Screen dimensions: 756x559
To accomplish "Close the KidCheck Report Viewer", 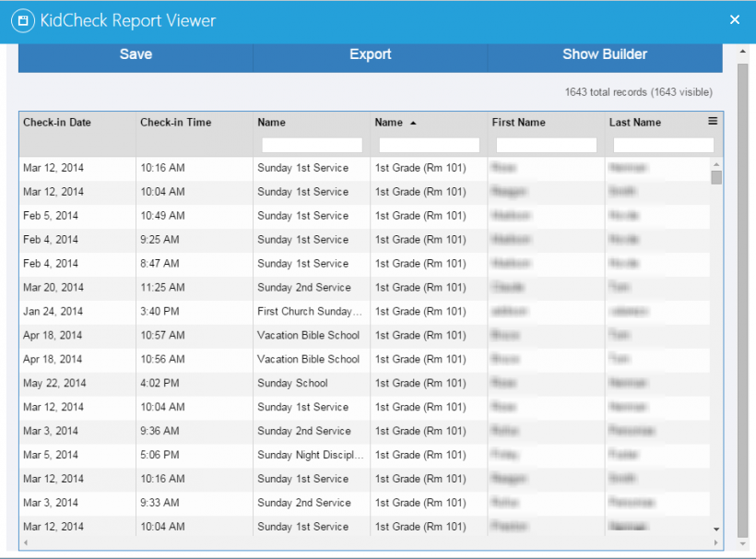I will coord(735,19).
